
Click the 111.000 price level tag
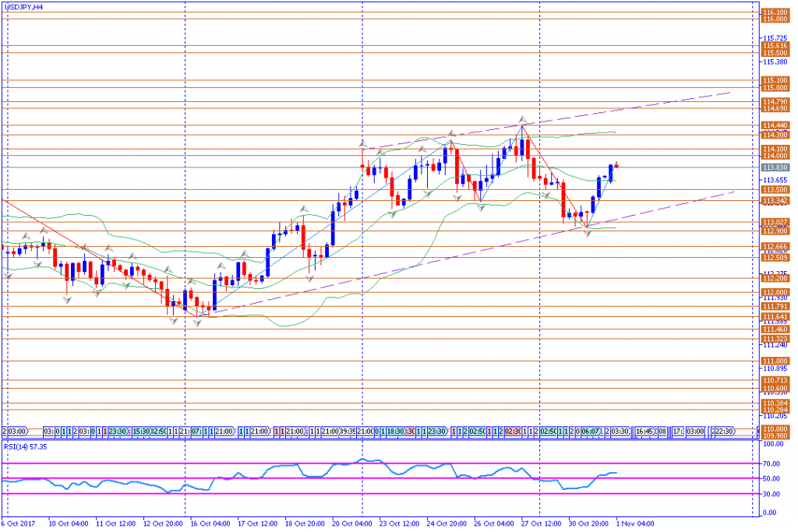(x=774, y=361)
